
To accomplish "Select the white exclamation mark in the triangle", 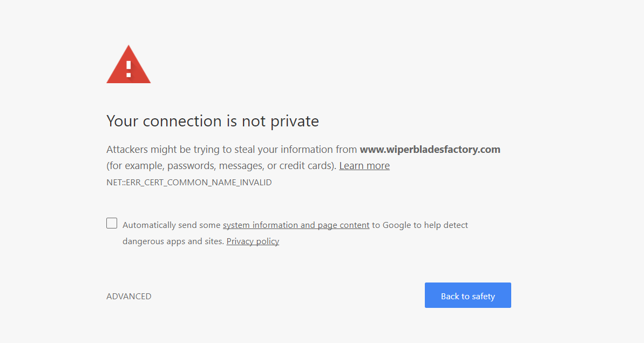I will coord(128,69).
